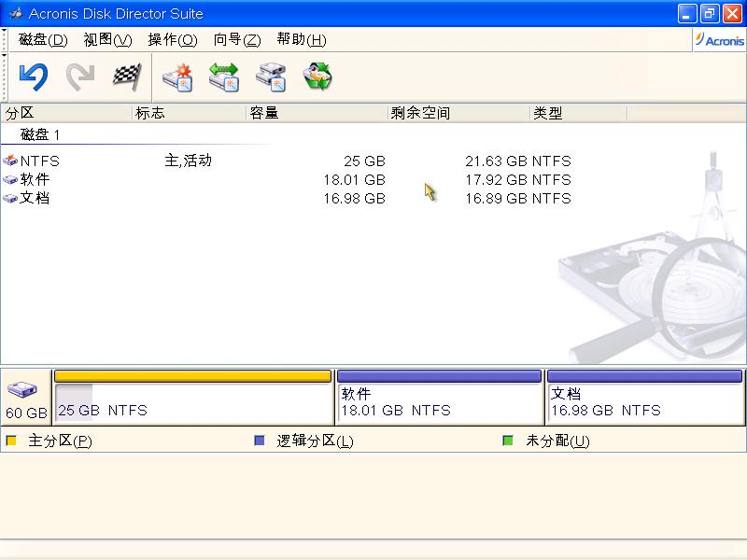Click the drive icon beside 软件

(x=10, y=179)
